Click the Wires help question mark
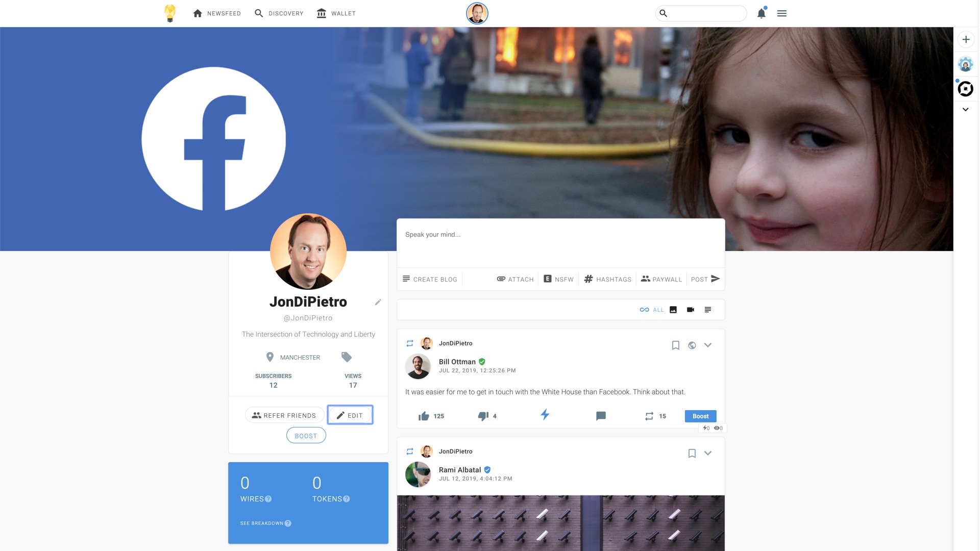Viewport: 980px width, 551px height. pos(268,499)
